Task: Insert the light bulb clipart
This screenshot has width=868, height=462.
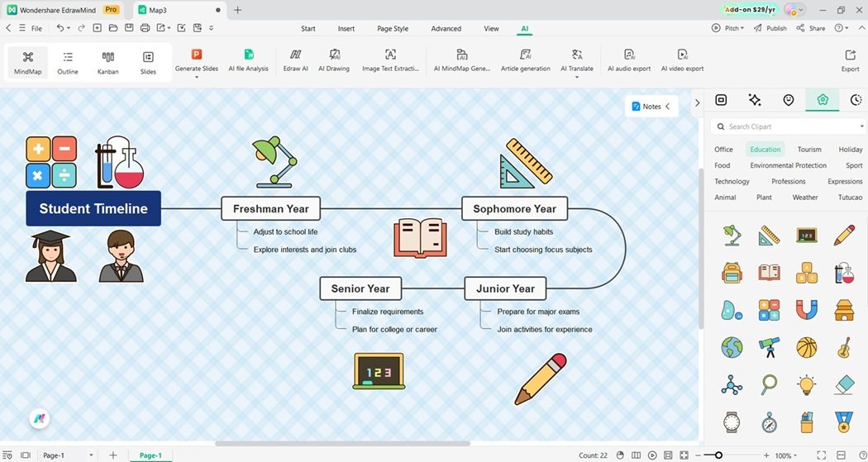Action: click(806, 384)
